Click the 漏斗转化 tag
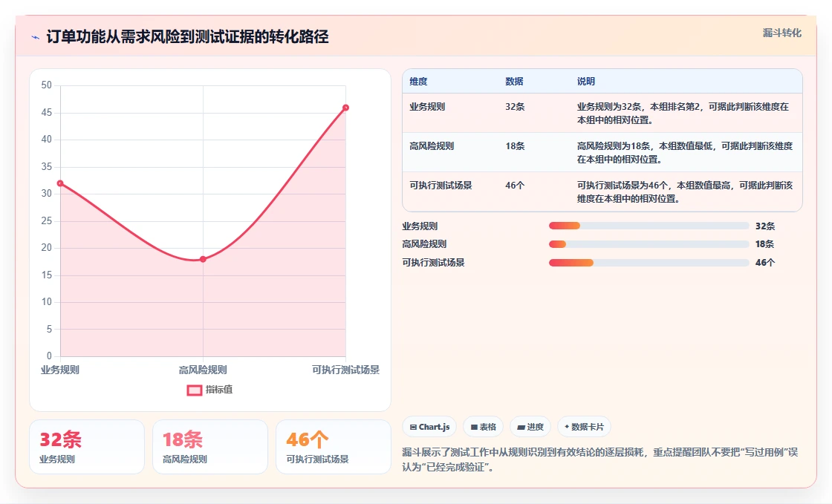 click(781, 33)
